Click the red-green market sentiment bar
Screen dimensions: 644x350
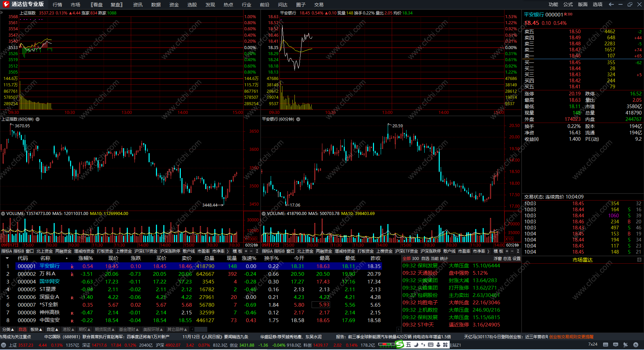387,344
